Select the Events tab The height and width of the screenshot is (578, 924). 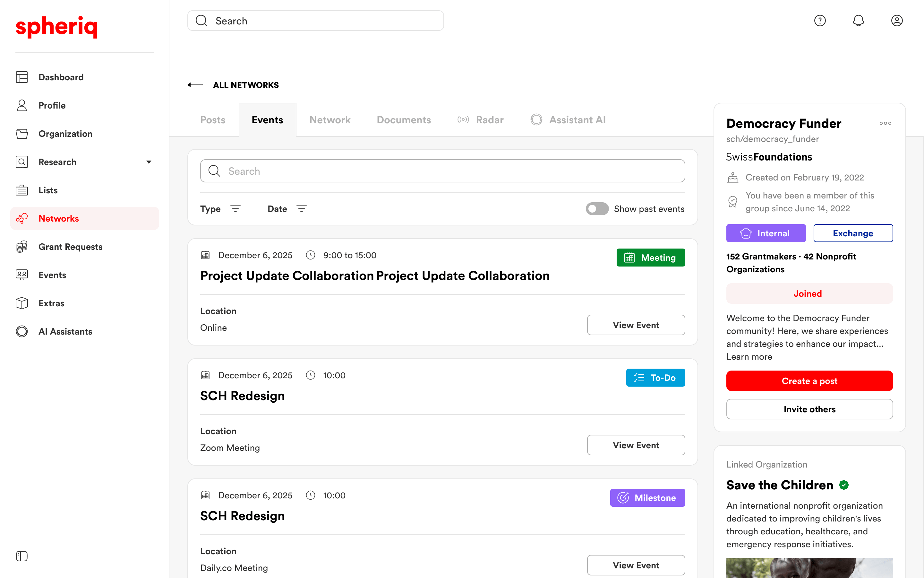pos(267,120)
